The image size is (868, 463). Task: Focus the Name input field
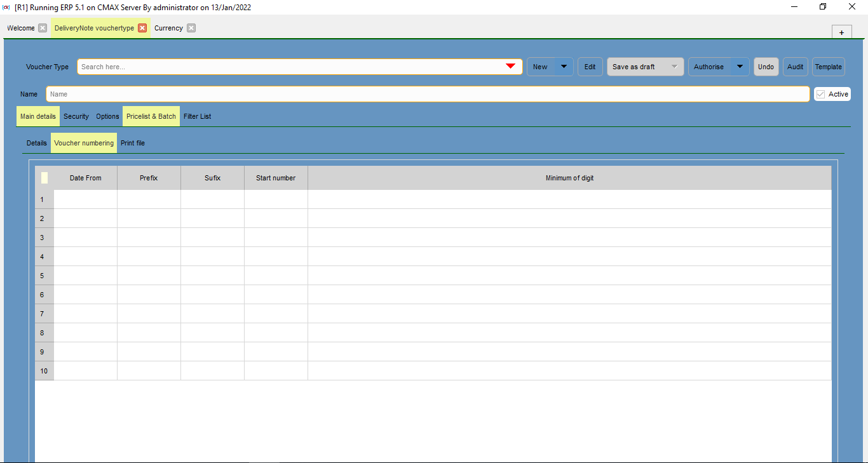[427, 94]
